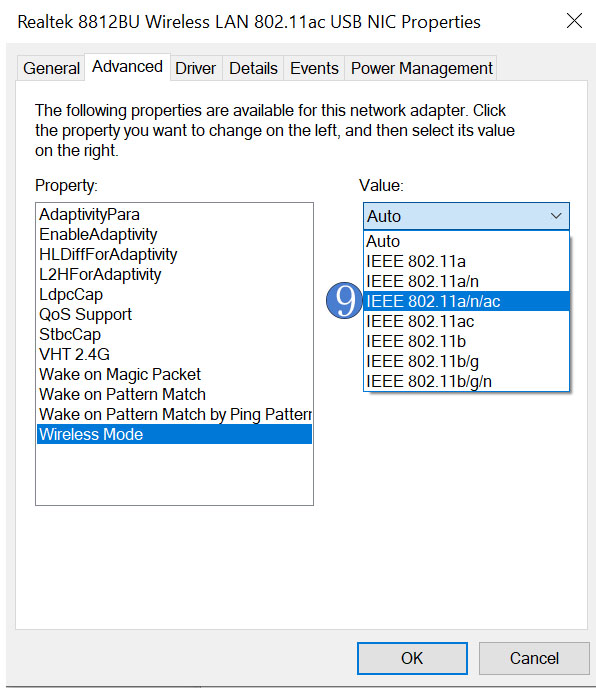Select IEEE 802.11ac option
The height and width of the screenshot is (688, 596).
click(466, 321)
